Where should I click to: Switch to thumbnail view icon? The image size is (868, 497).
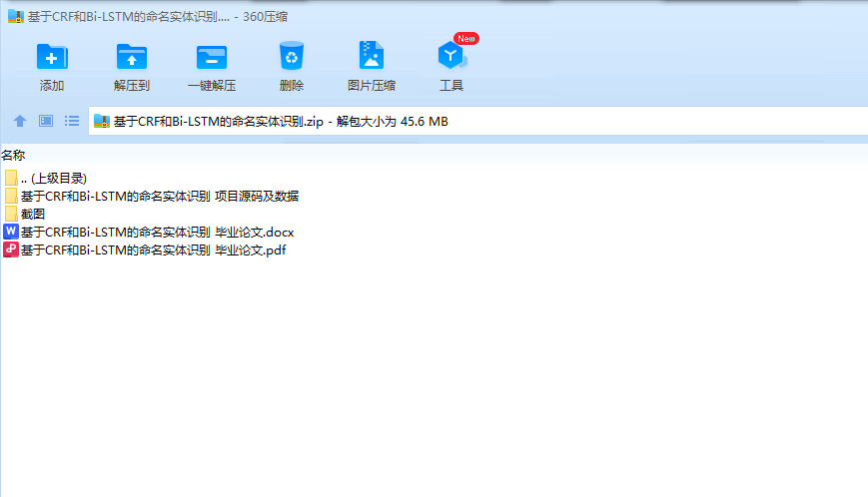click(x=46, y=121)
